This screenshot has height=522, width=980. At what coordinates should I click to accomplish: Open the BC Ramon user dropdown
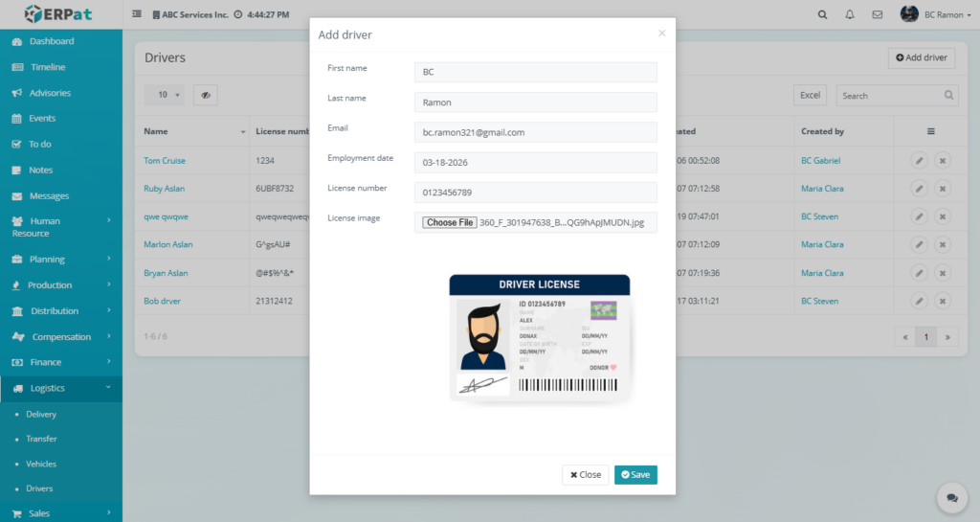[936, 14]
